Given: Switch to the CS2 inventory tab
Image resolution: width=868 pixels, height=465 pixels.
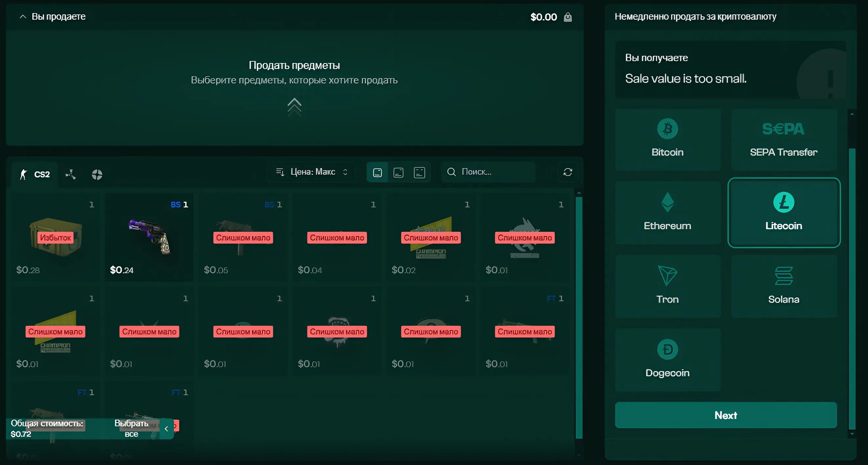Looking at the screenshot, I should click(35, 174).
